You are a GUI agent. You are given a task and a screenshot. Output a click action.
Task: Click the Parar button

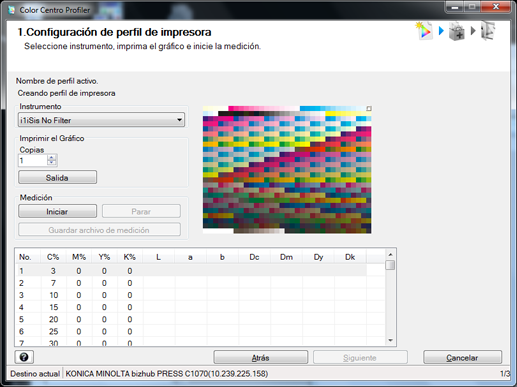[141, 211]
